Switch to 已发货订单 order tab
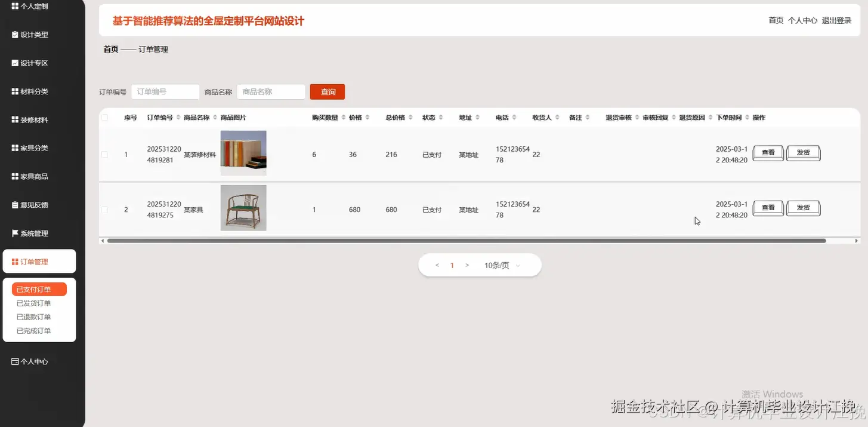Screen dimensions: 868x427 tap(33, 303)
